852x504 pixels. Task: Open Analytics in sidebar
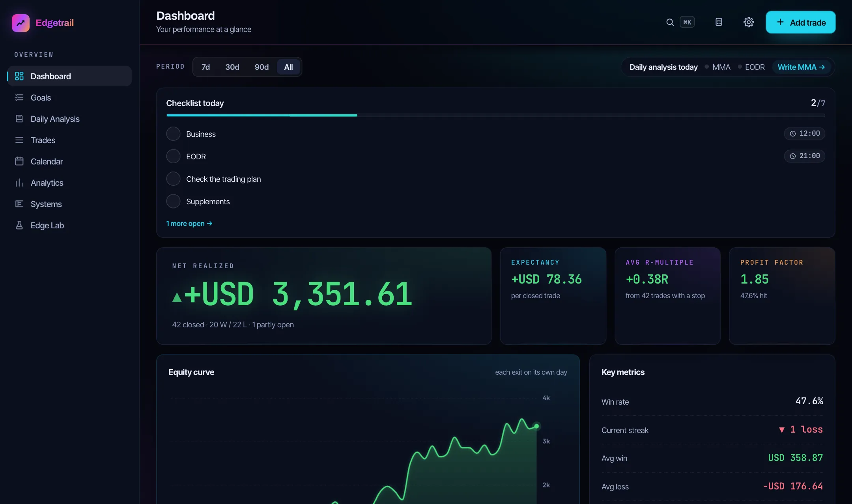click(x=69, y=183)
